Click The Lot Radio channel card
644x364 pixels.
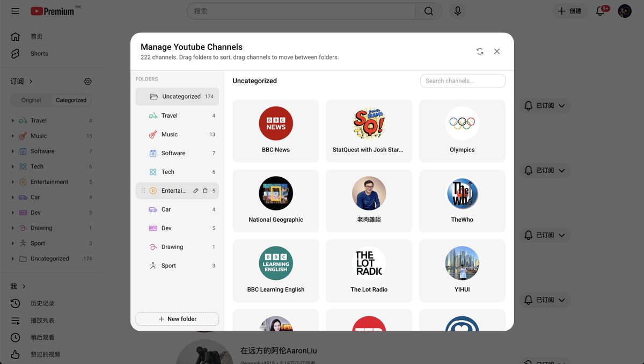(369, 271)
